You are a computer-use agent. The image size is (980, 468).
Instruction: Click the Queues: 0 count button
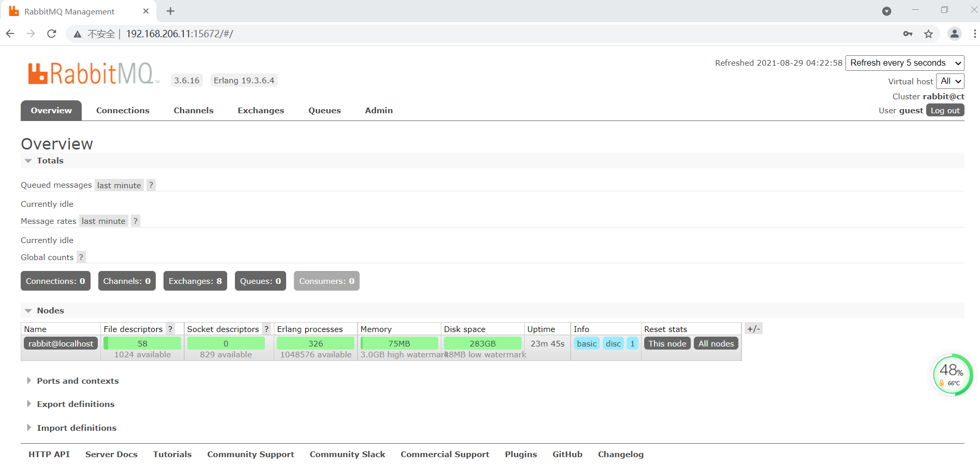point(260,281)
